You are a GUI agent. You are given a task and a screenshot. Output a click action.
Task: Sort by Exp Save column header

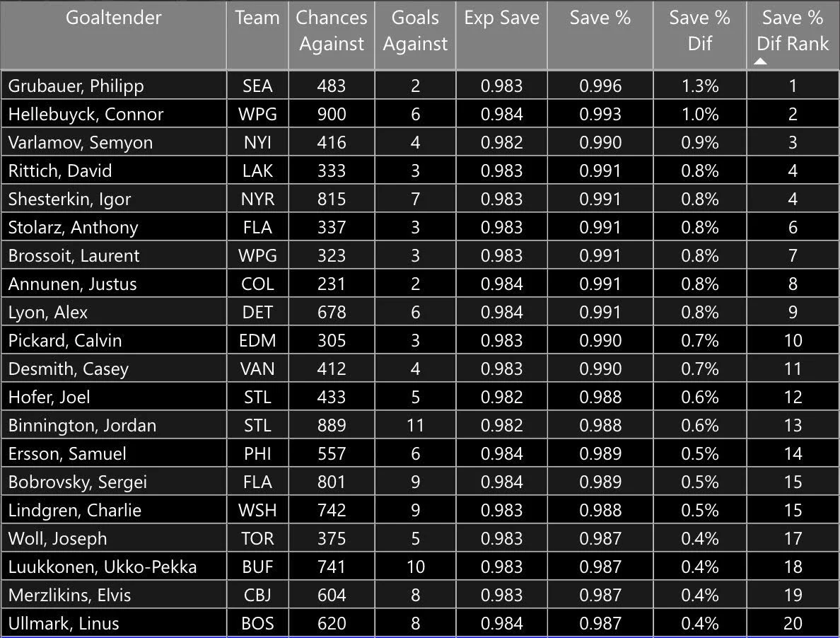click(501, 18)
